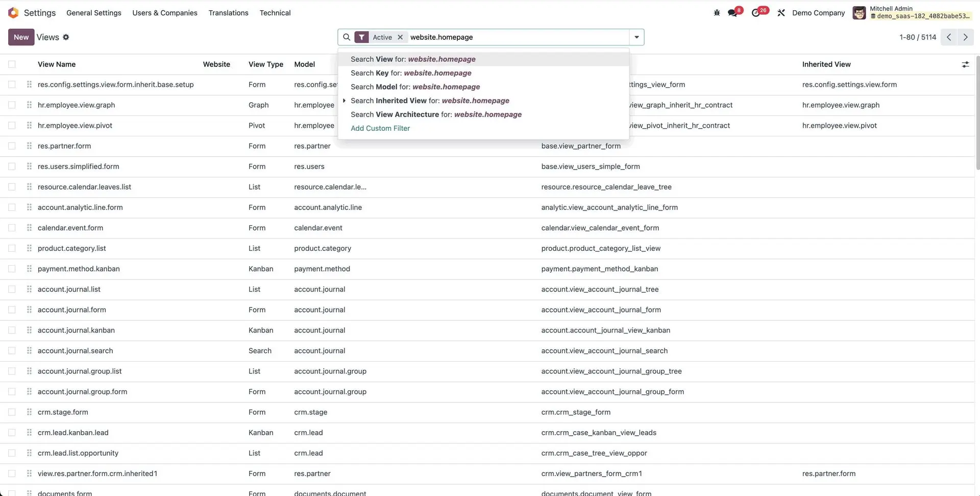Click the tools wrench icon beside Demo Company

point(781,13)
